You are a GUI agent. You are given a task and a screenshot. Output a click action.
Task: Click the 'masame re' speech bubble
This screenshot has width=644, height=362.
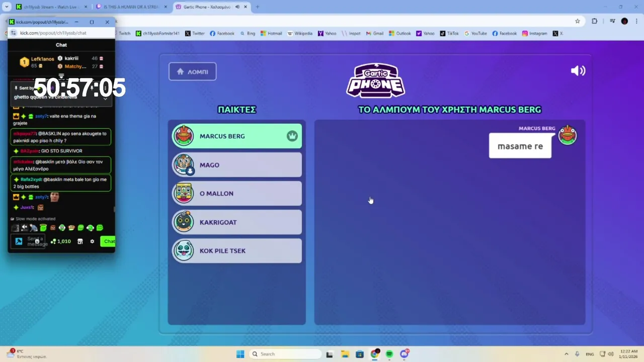pyautogui.click(x=520, y=146)
